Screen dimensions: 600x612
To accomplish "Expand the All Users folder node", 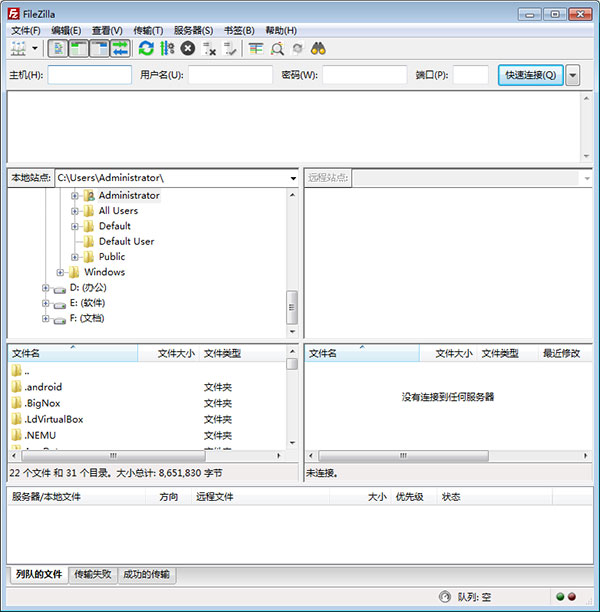I will coord(75,211).
